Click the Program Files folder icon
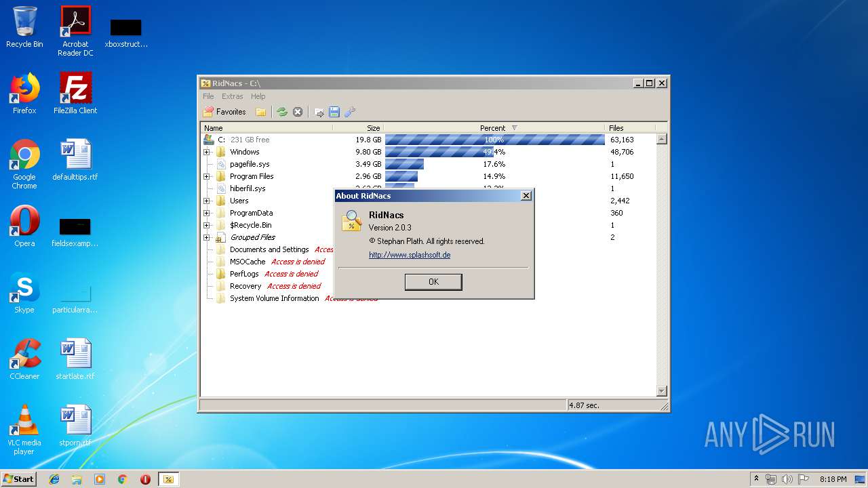The width and height of the screenshot is (868, 488). (x=220, y=176)
